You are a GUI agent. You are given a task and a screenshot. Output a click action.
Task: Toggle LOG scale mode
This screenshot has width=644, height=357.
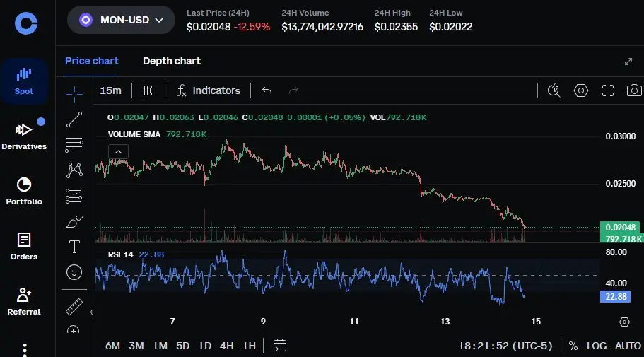[597, 346]
